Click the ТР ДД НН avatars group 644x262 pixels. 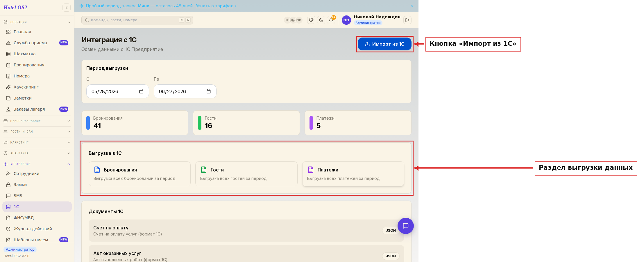pyautogui.click(x=293, y=20)
